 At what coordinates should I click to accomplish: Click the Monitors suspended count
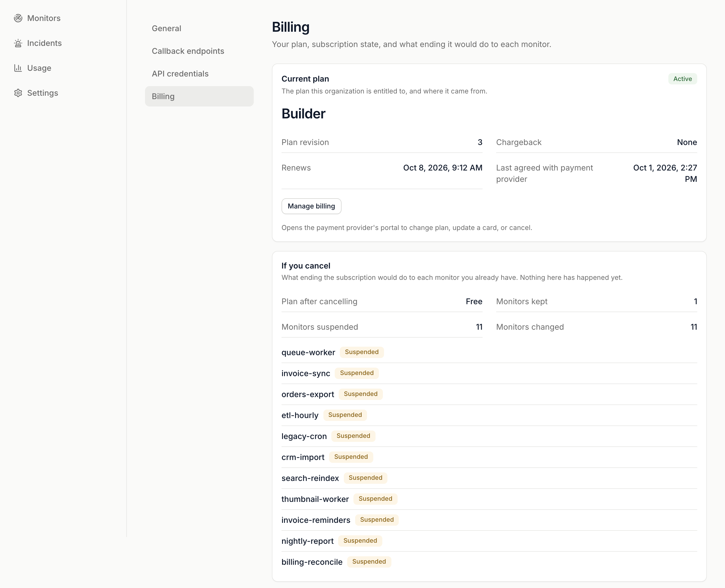point(479,327)
